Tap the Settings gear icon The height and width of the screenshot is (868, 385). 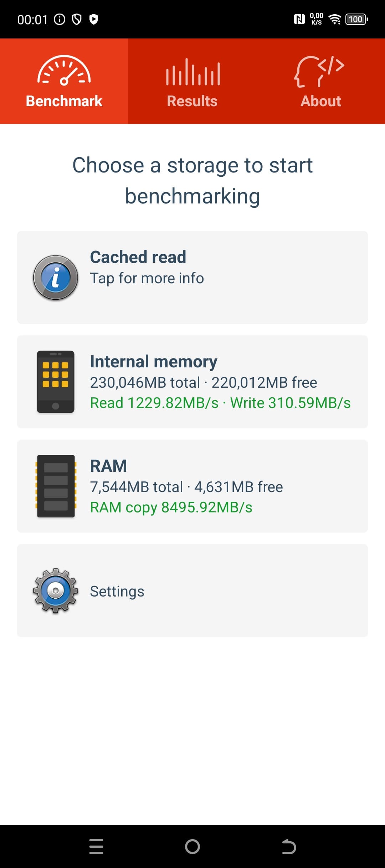[x=56, y=590]
